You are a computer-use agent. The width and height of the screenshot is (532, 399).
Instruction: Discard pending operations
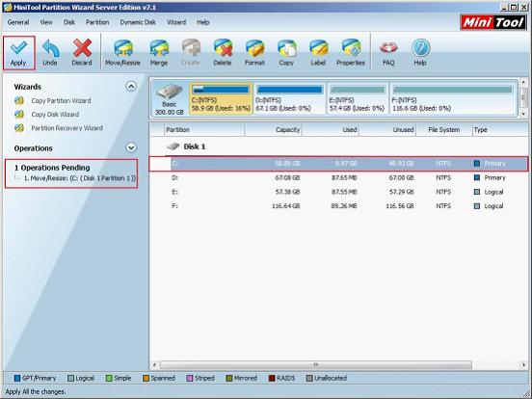[x=82, y=53]
